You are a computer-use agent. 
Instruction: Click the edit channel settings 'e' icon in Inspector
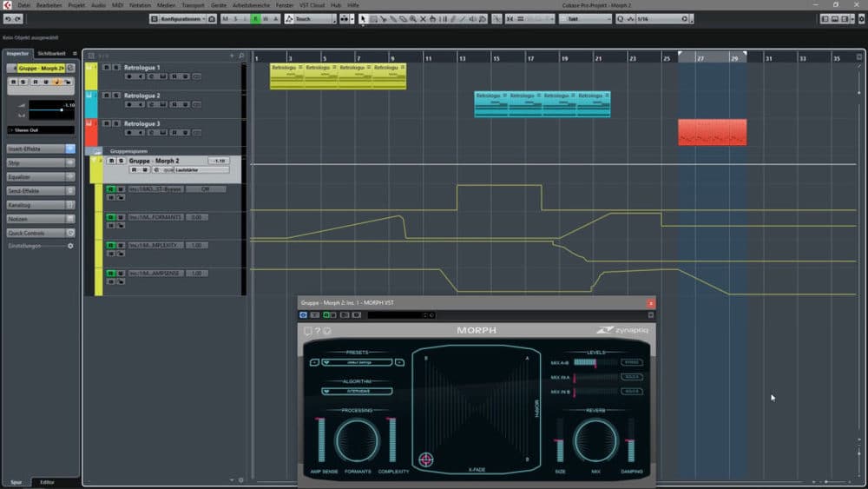(70, 68)
